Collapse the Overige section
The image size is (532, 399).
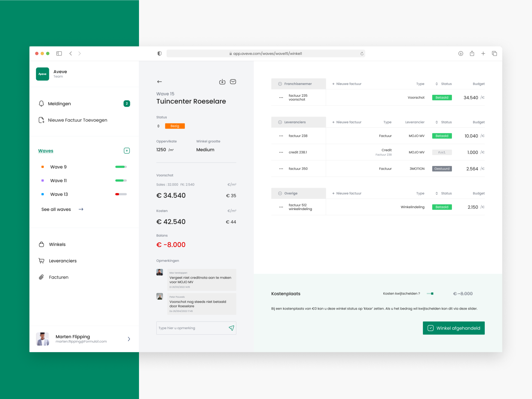(280, 193)
